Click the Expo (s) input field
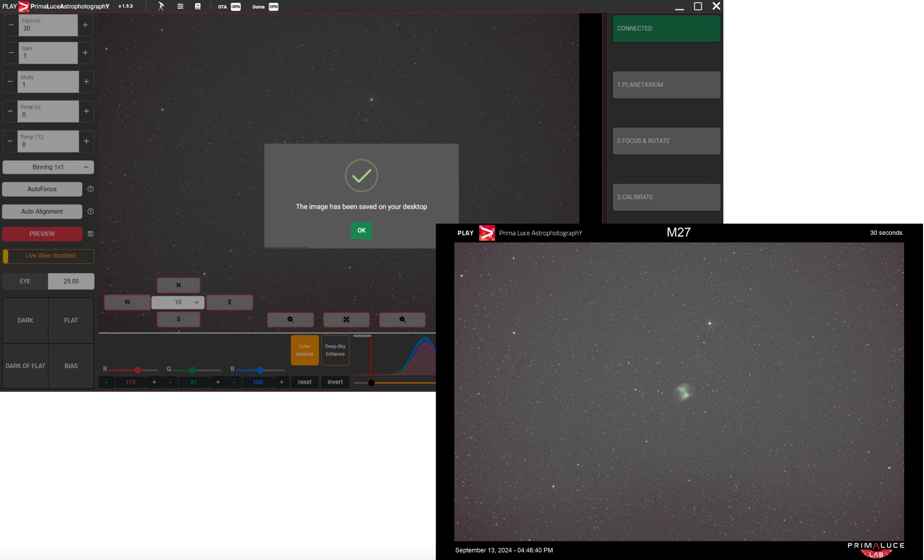Viewport: 924px width, 560px height. [x=48, y=25]
